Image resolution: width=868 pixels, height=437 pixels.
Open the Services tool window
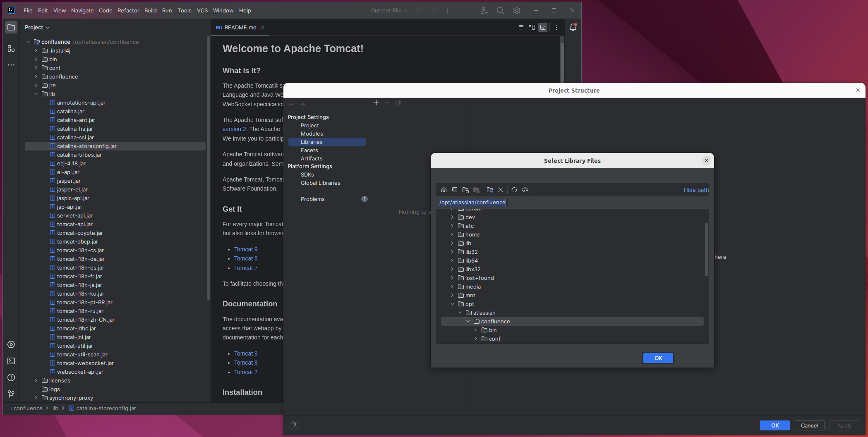11,344
